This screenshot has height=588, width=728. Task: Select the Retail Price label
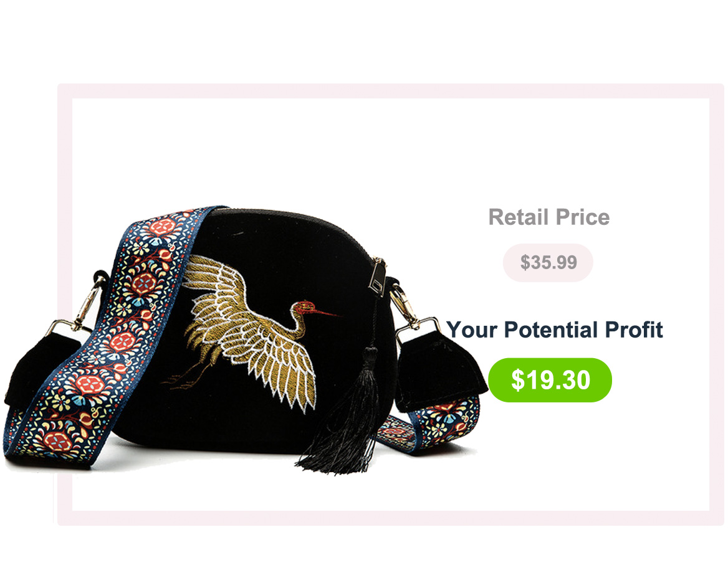pyautogui.click(x=548, y=217)
